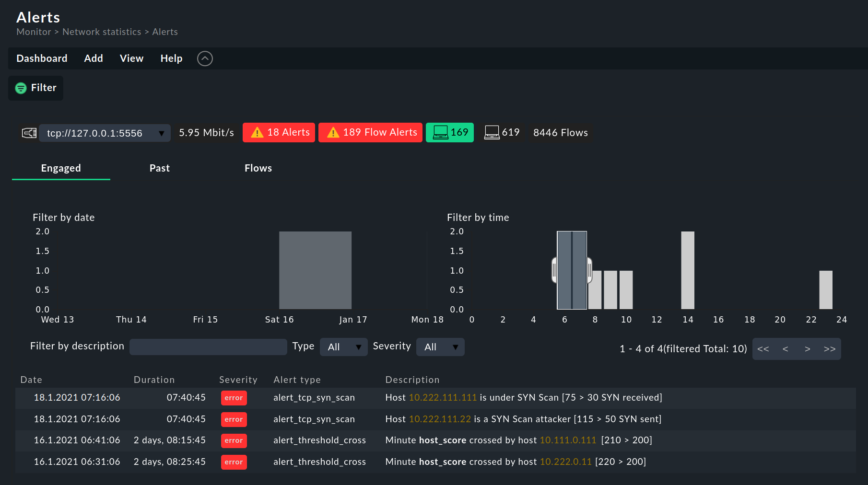
Task: Click the Alert type column header
Action: point(297,380)
